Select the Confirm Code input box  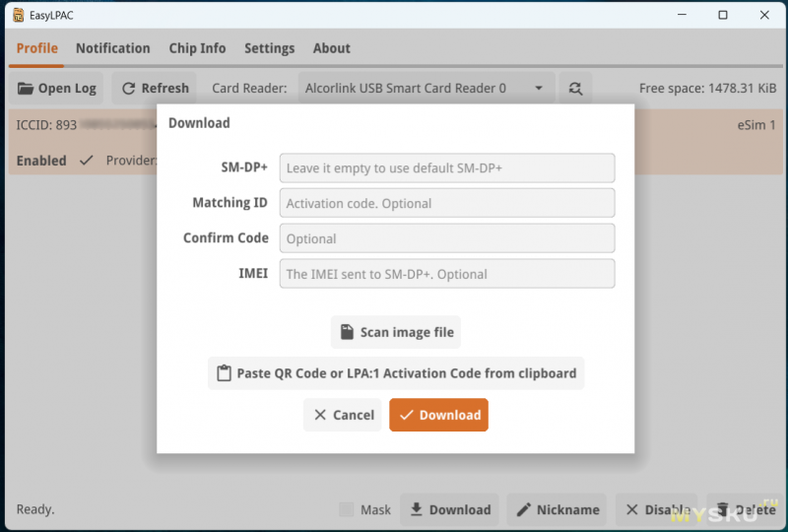tap(446, 238)
